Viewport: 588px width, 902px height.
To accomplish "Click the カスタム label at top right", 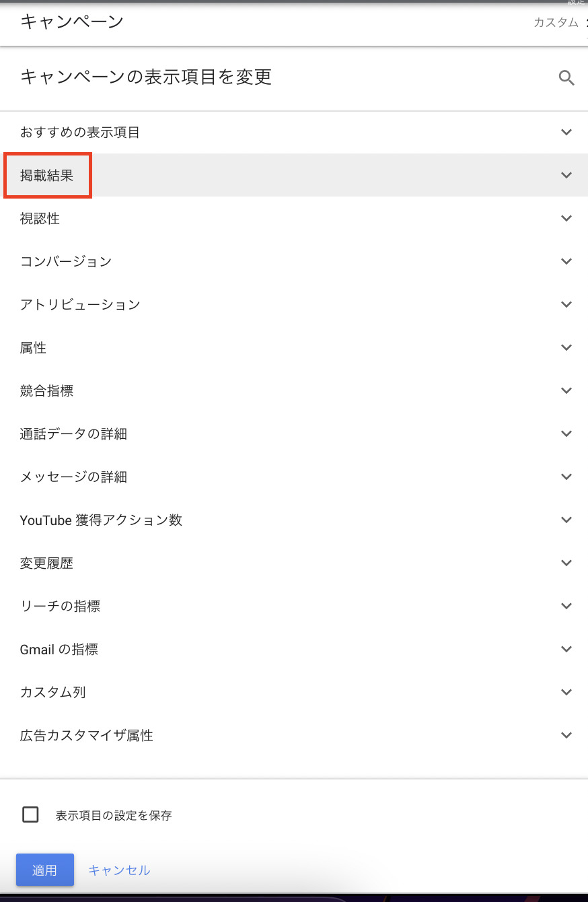I will (x=556, y=22).
